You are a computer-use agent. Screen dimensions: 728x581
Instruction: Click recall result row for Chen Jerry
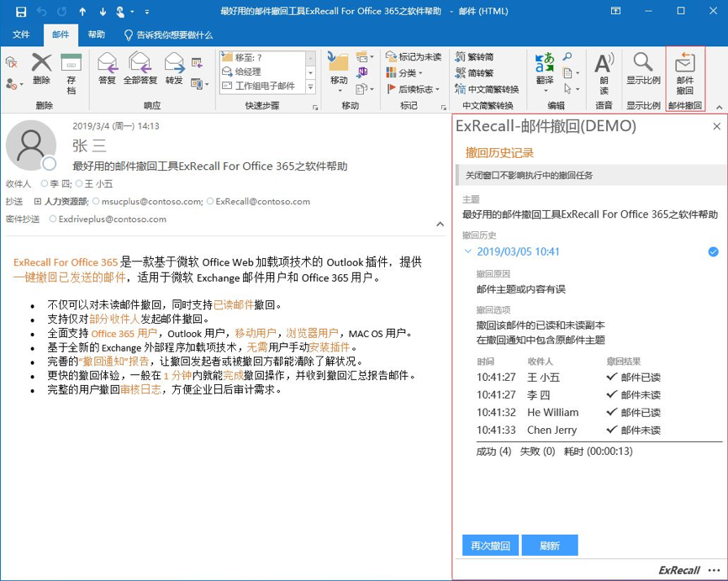click(x=569, y=430)
